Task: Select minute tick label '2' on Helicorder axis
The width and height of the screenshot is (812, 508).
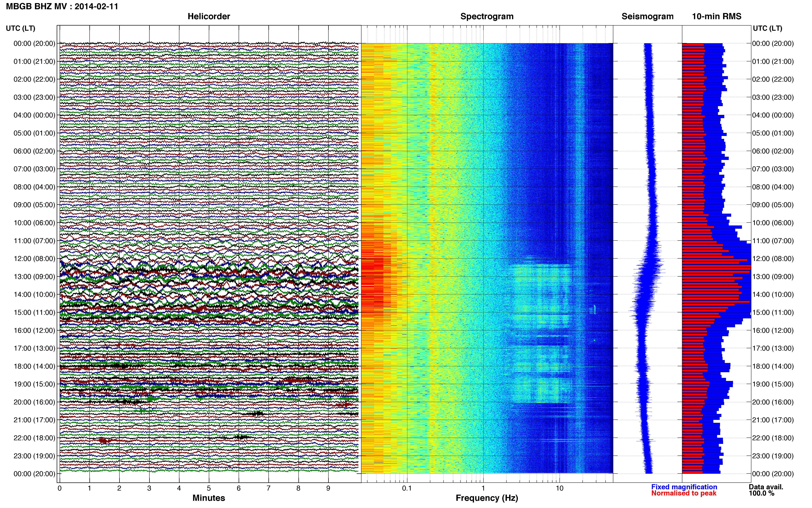Action: (x=119, y=488)
